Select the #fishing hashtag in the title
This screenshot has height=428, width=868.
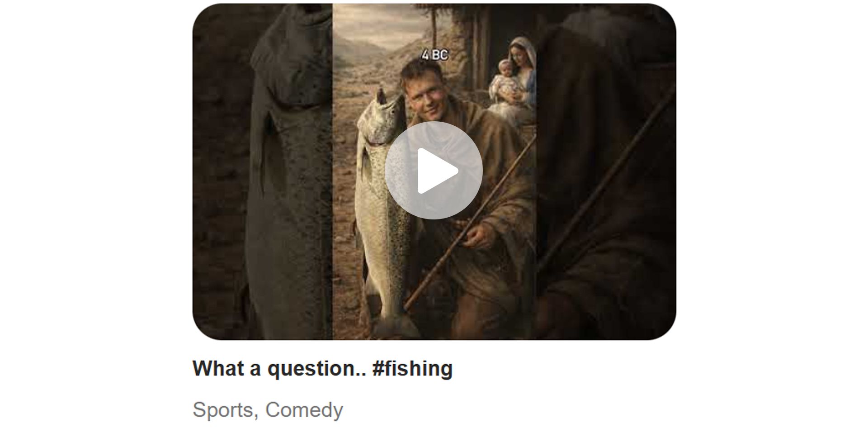click(412, 368)
